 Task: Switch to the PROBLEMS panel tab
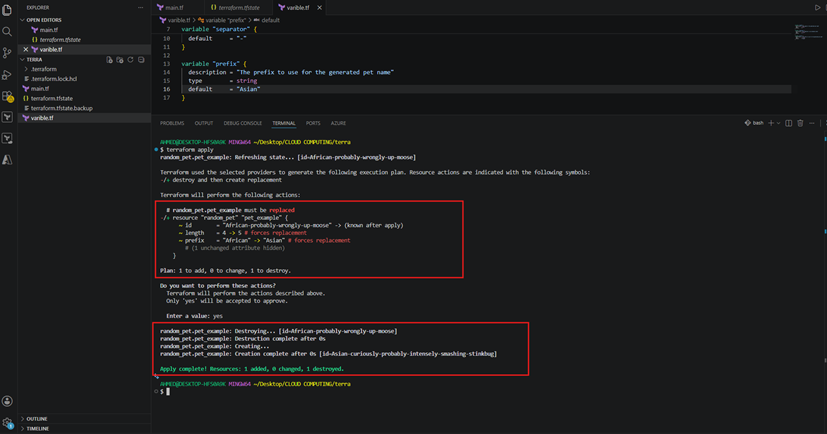pyautogui.click(x=172, y=123)
